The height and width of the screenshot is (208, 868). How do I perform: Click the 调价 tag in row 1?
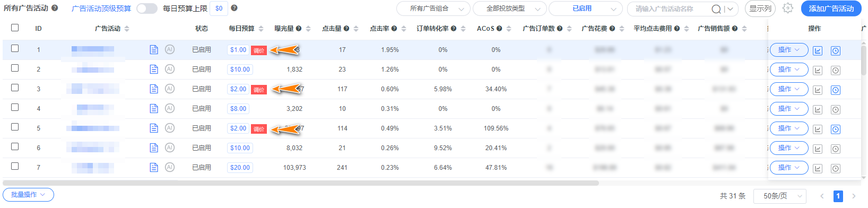[x=259, y=50]
